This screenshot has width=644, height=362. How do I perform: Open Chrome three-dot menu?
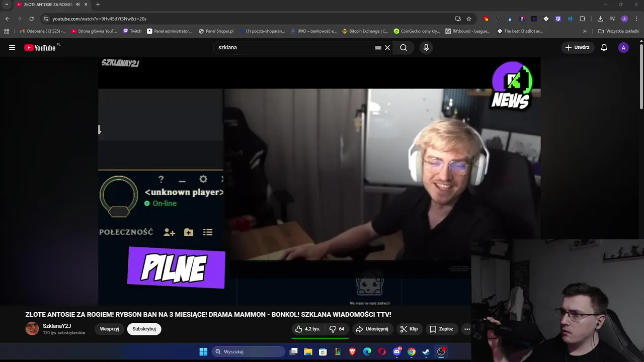click(636, 19)
